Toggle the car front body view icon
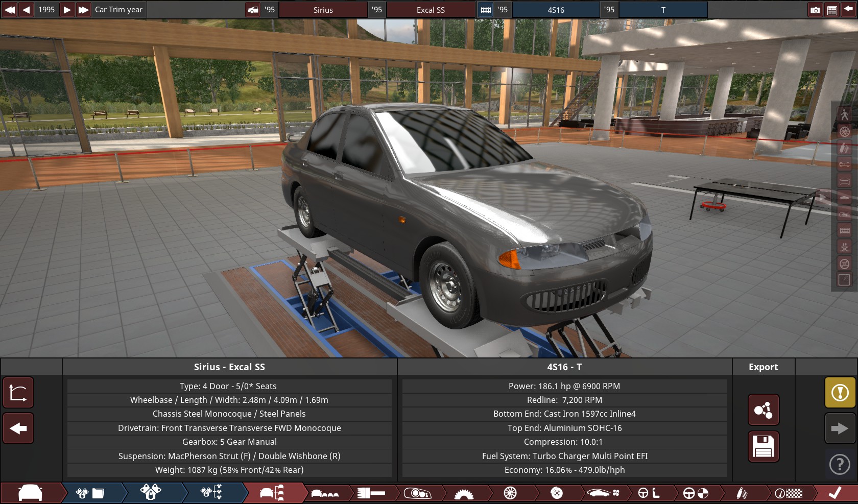This screenshot has width=858, height=504. 844,181
